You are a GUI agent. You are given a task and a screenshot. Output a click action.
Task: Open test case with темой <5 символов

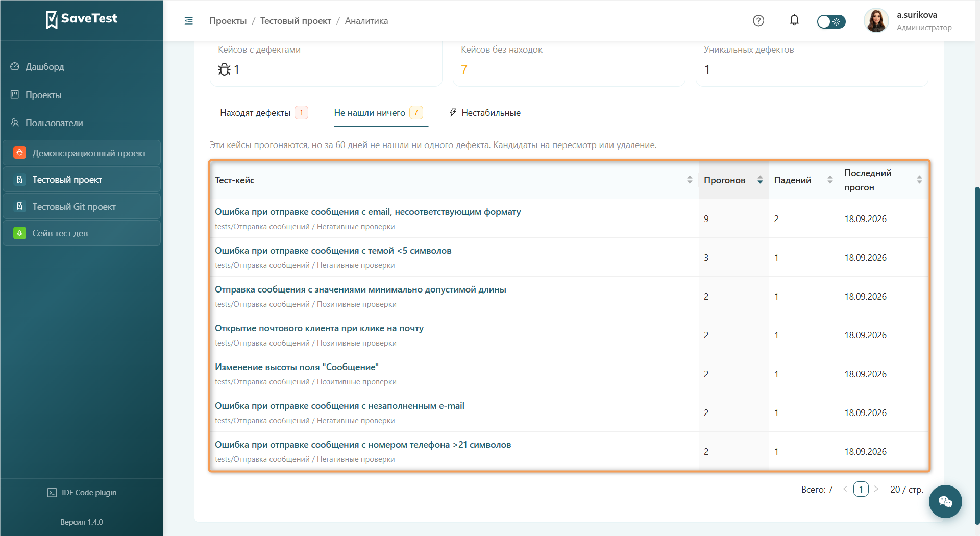tap(333, 251)
